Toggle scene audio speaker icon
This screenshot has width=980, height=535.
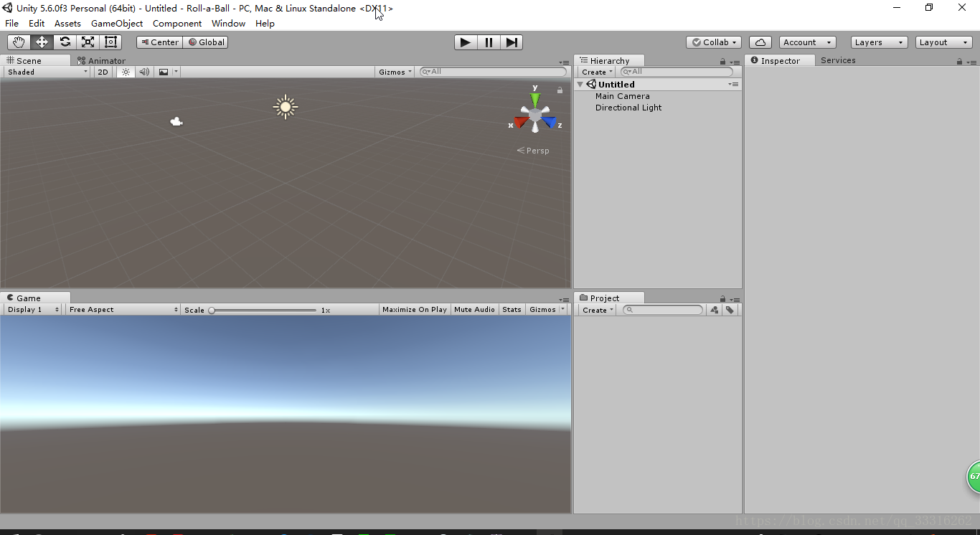pos(144,72)
